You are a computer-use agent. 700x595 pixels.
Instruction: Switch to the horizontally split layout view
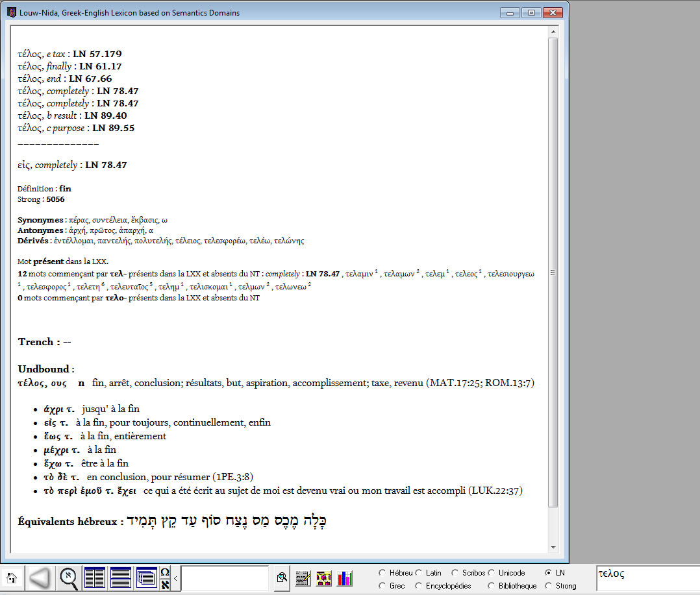121,579
